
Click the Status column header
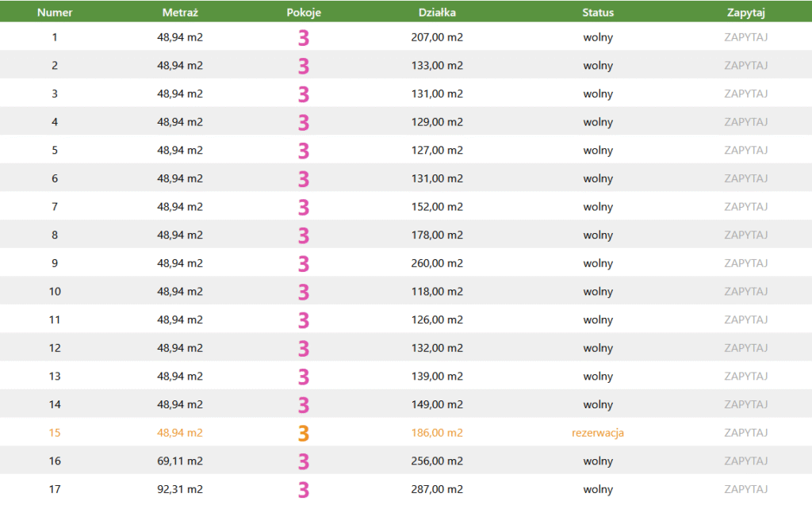click(598, 13)
